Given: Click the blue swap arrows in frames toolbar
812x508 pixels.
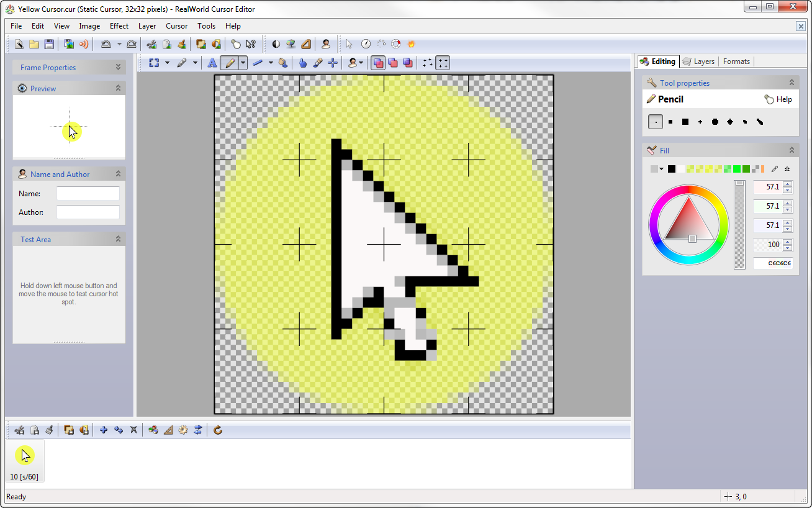Looking at the screenshot, I should [x=198, y=430].
